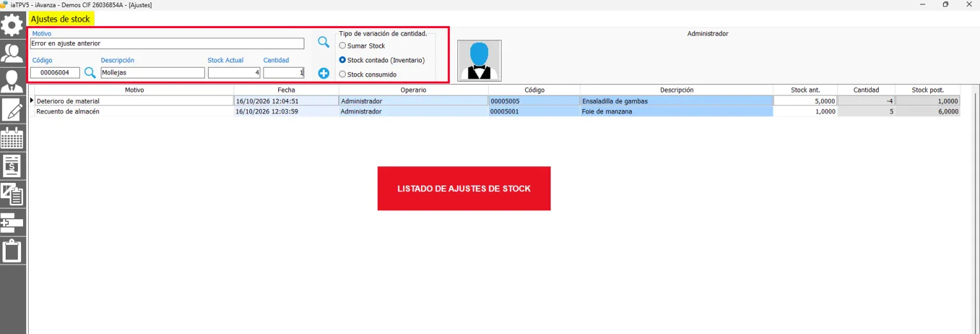Select Stock contado (Inventario) radio option
The image size is (980, 334).
pos(382,60)
